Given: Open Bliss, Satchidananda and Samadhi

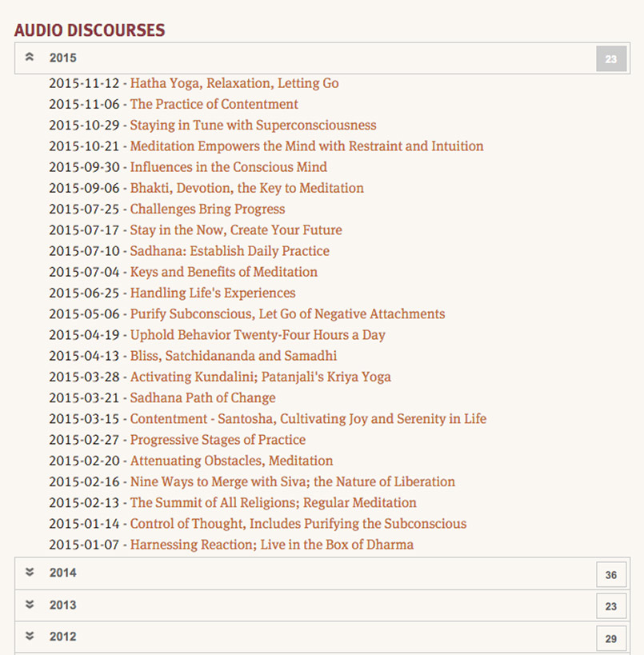Looking at the screenshot, I should click(233, 356).
